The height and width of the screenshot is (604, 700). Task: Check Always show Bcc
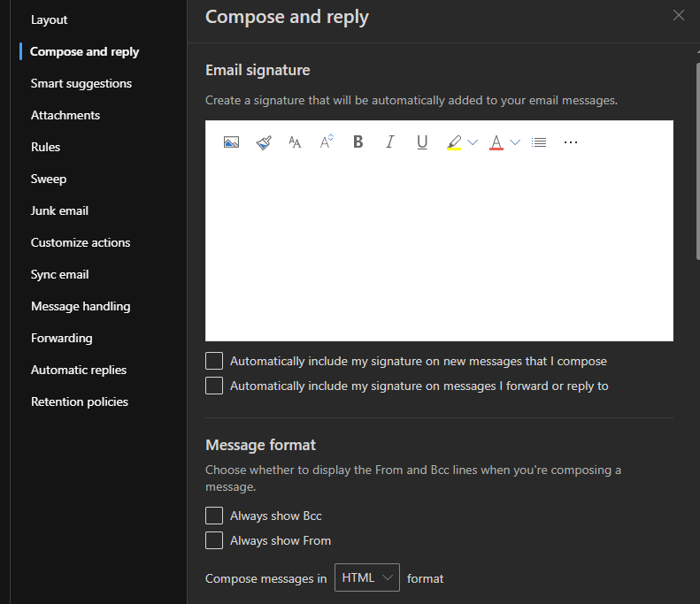tap(214, 516)
